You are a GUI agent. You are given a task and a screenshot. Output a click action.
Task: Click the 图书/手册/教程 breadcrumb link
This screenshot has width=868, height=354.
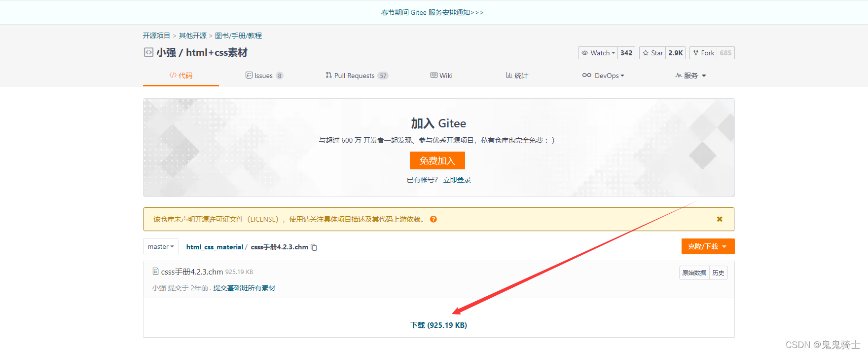tap(238, 36)
